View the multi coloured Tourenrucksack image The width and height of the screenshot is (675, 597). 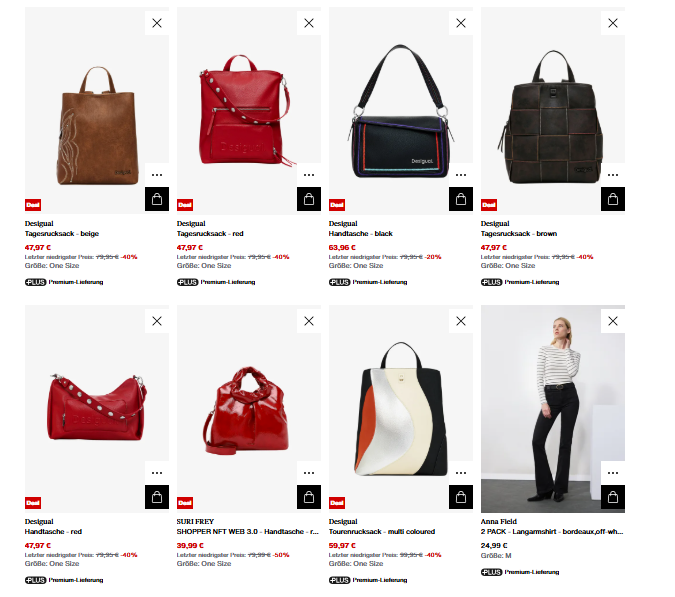tap(400, 409)
